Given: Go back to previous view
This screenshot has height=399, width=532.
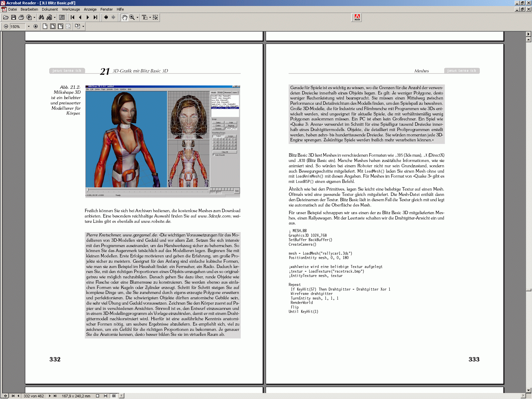Looking at the screenshot, I should [106, 17].
